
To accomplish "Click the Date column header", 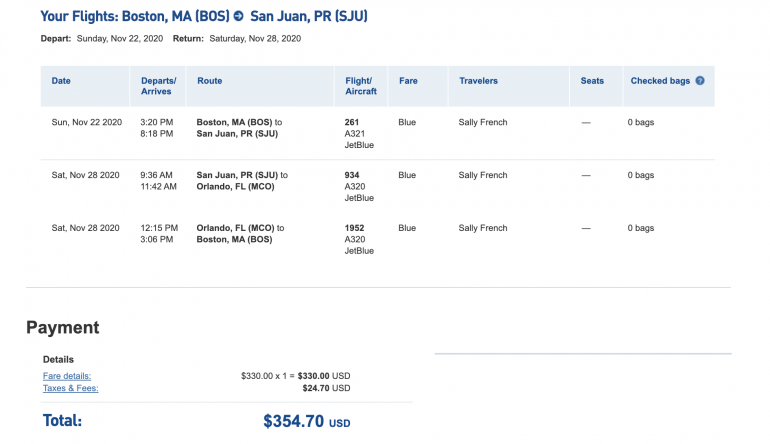I will [61, 81].
